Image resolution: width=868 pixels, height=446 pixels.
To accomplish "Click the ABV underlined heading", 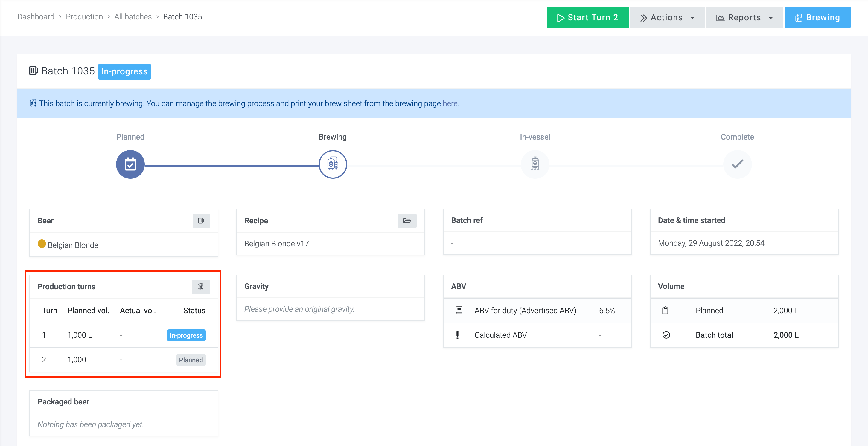I will [x=458, y=286].
